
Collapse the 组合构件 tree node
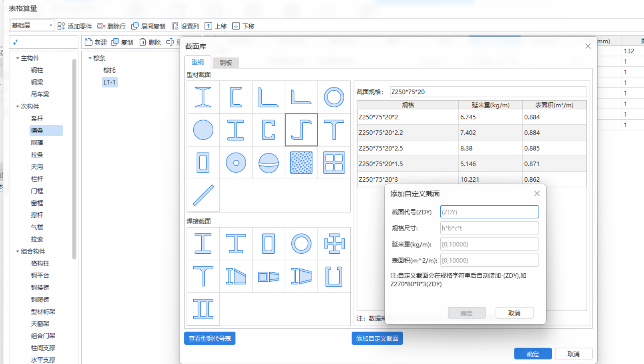[18, 252]
